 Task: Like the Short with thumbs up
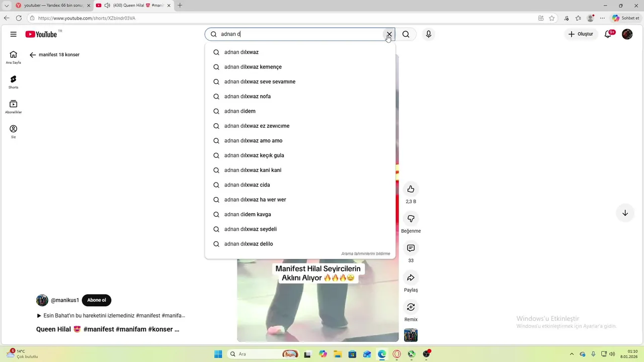coord(411,189)
